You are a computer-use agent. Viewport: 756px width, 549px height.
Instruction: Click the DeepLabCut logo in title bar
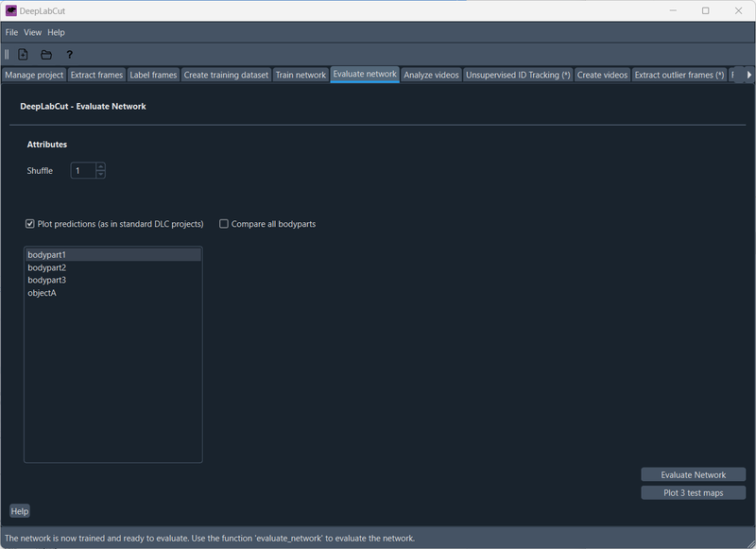pos(10,10)
